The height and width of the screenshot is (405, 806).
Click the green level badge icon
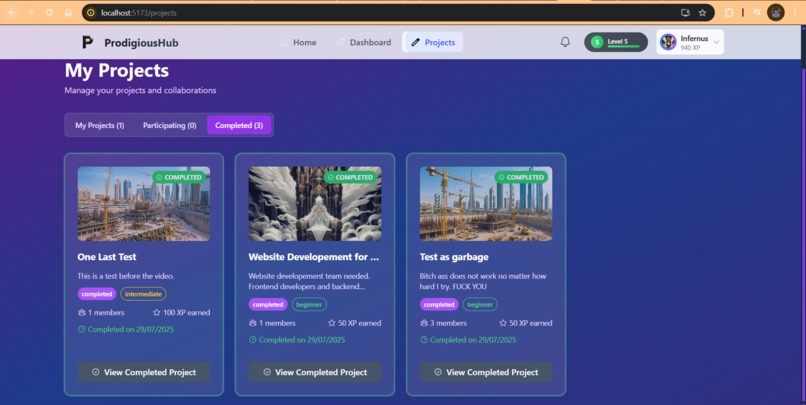(x=597, y=42)
